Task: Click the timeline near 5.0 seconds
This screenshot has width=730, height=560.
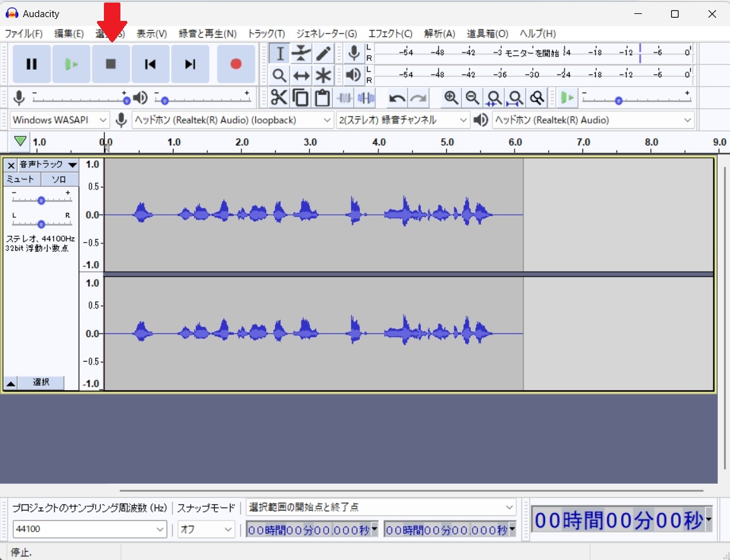Action: pos(447,144)
